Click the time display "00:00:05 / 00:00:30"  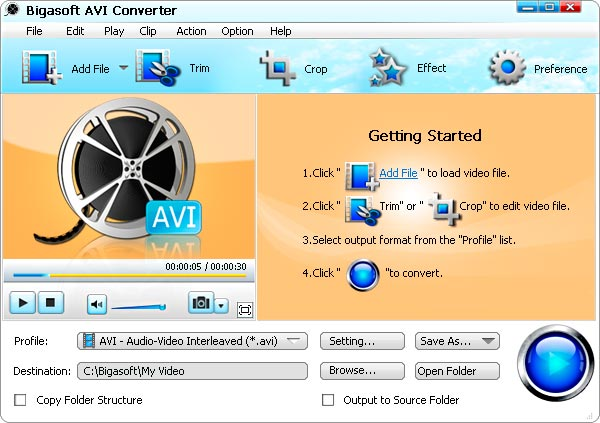[206, 266]
